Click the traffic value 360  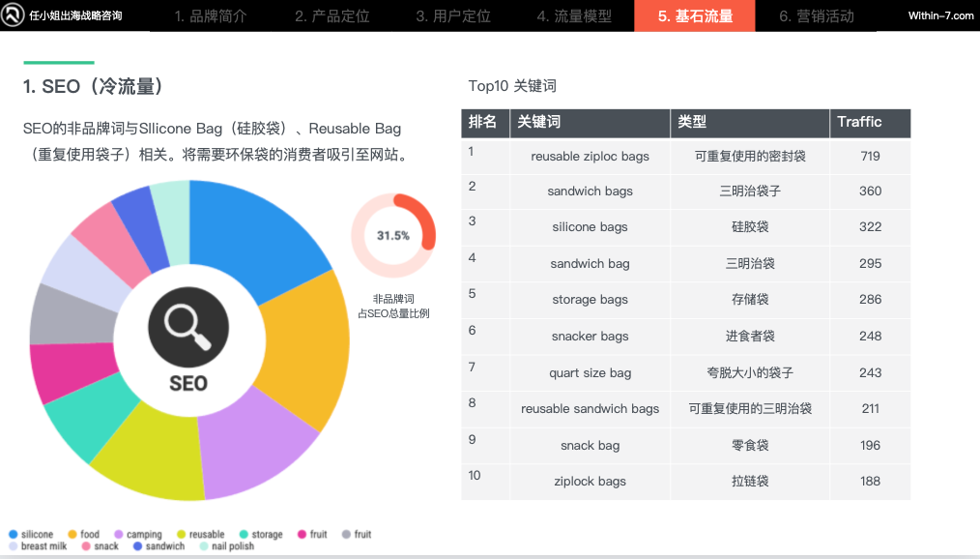click(870, 191)
